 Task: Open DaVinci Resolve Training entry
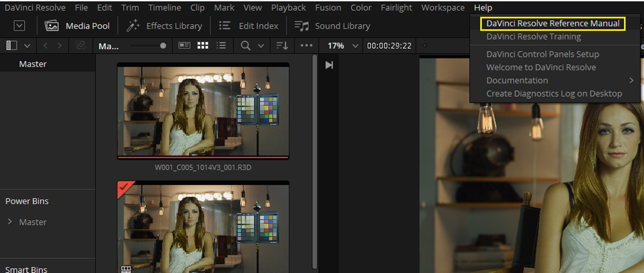pyautogui.click(x=534, y=37)
